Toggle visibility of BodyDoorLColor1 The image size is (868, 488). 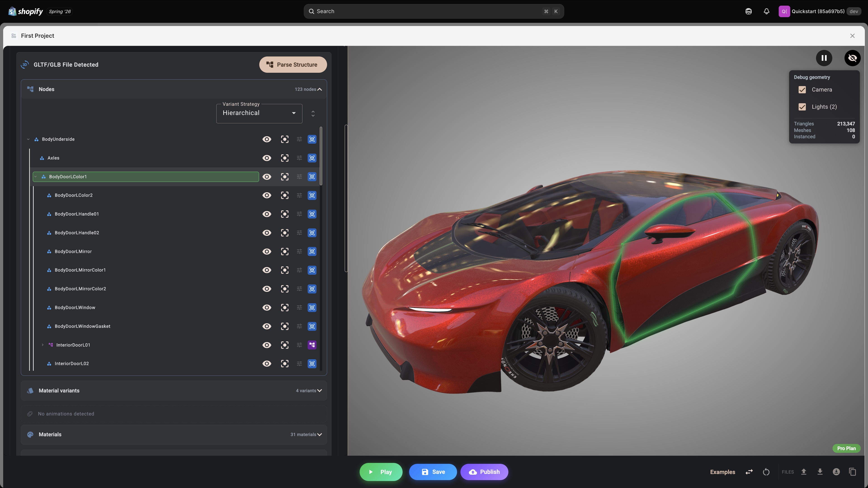tap(267, 177)
